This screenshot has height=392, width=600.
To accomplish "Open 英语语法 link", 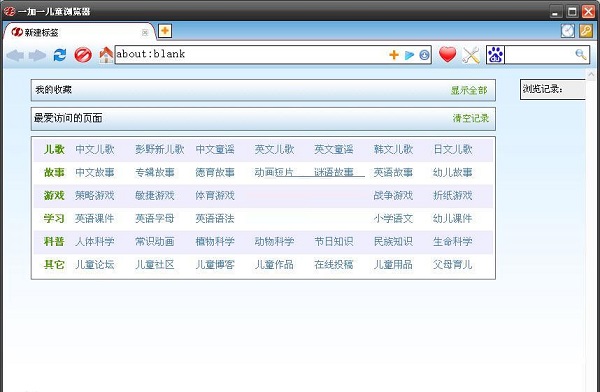I will click(x=215, y=218).
